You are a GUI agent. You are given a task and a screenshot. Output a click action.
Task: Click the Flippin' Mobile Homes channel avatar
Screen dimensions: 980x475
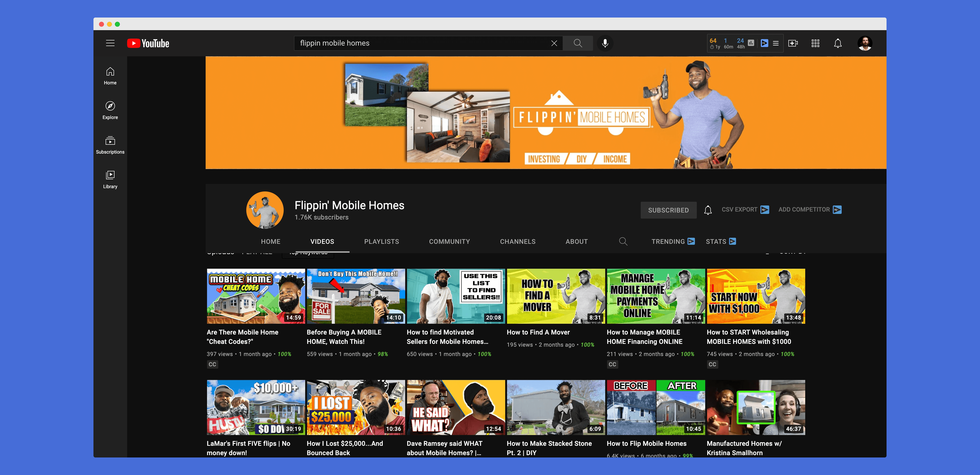(265, 210)
